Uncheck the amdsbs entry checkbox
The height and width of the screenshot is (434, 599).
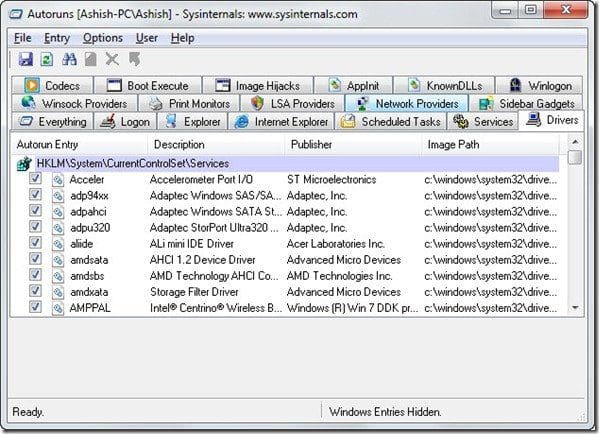[x=35, y=275]
